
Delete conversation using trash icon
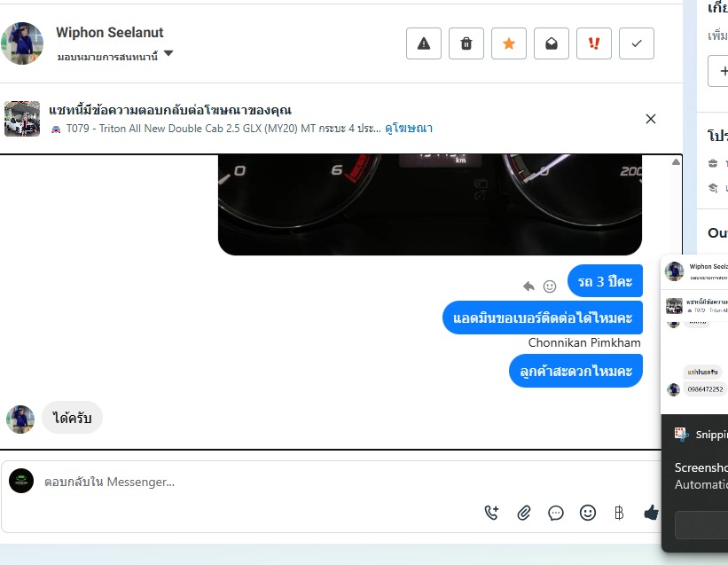(466, 43)
